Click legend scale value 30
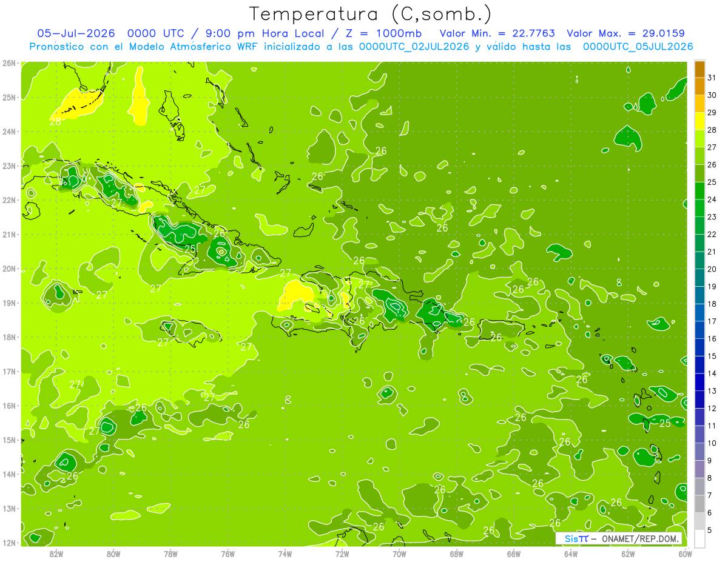The height and width of the screenshot is (562, 728). (712, 95)
